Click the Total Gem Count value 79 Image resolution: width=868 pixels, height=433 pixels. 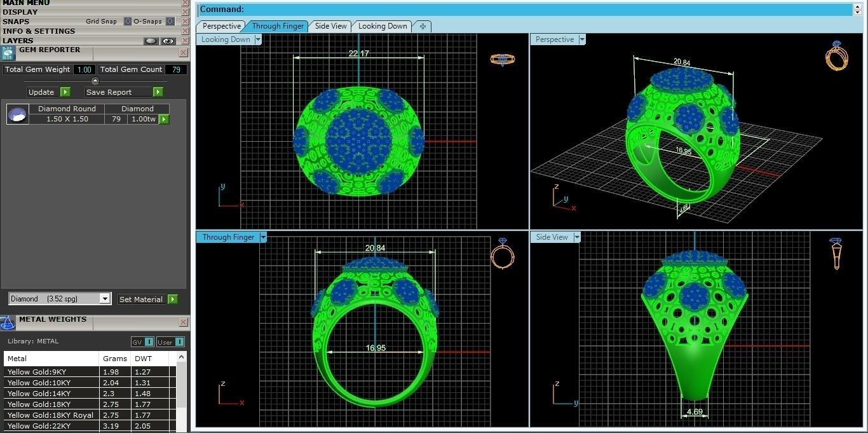coord(176,69)
